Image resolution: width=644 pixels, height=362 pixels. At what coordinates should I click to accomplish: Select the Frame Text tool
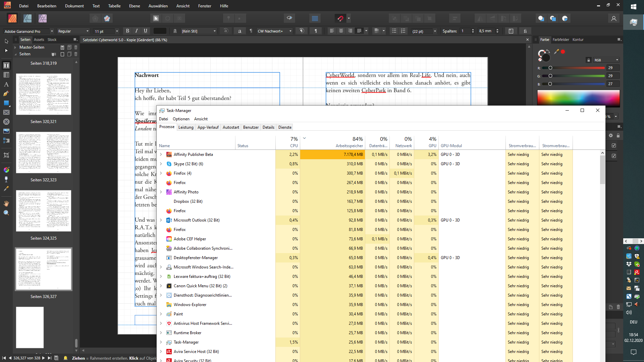6,65
